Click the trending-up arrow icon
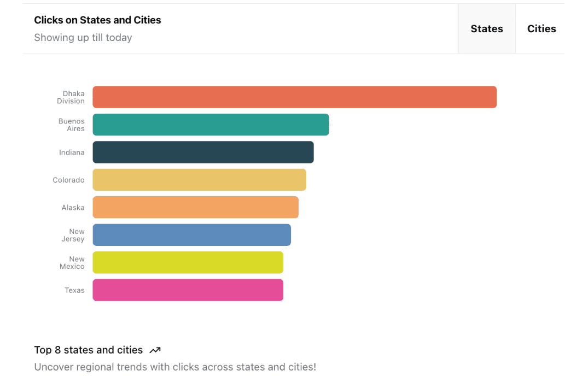The height and width of the screenshot is (376, 588). click(155, 350)
